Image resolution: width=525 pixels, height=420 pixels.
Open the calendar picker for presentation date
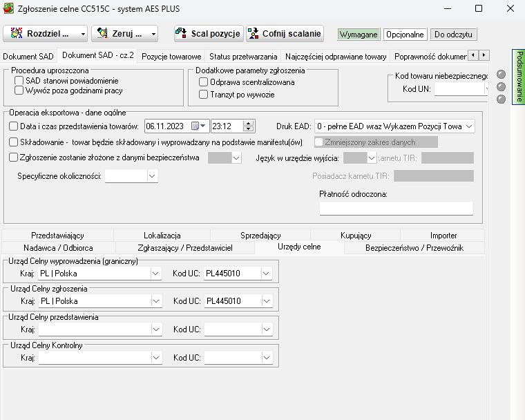(x=198, y=126)
